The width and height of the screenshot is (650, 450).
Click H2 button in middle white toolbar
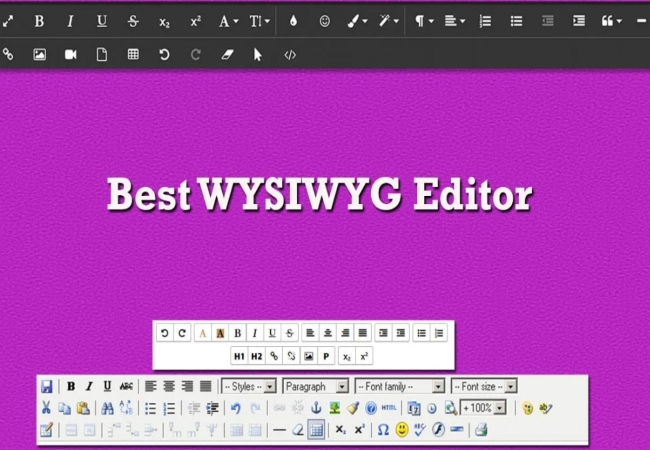pyautogui.click(x=257, y=356)
